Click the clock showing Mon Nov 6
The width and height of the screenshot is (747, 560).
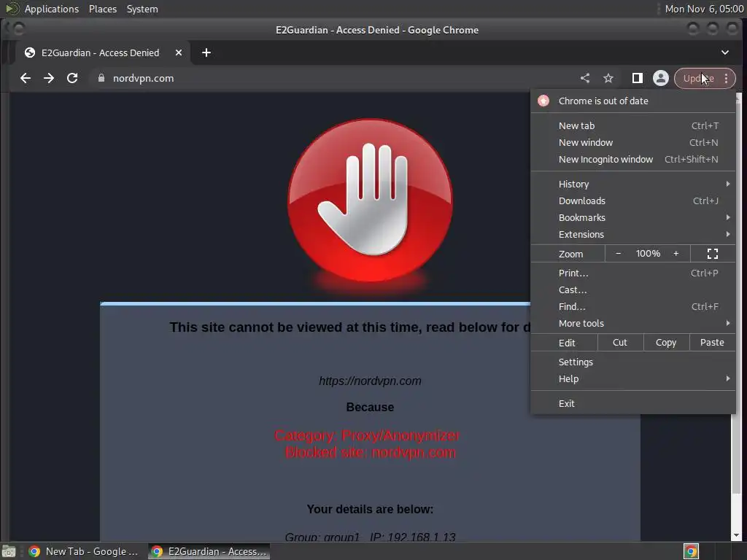click(x=704, y=9)
